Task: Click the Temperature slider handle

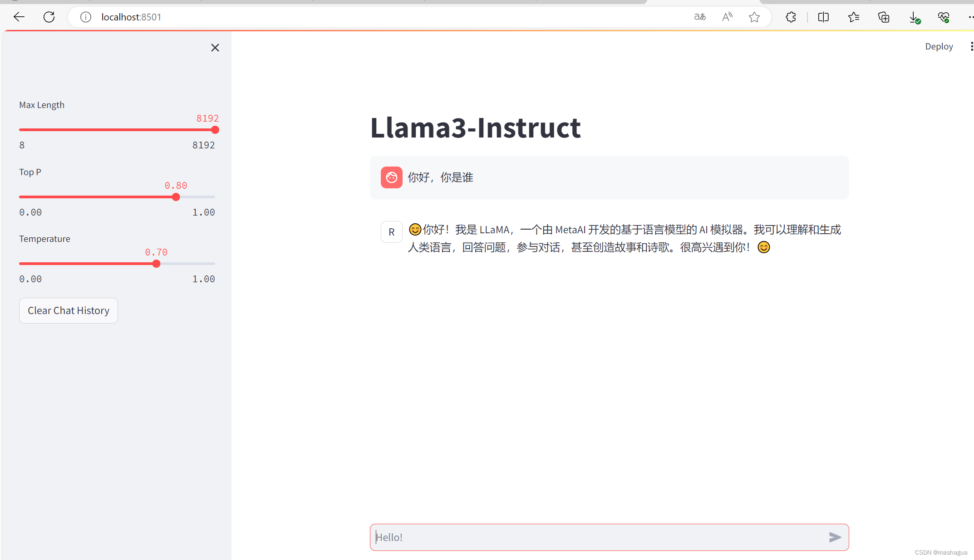Action: click(156, 263)
